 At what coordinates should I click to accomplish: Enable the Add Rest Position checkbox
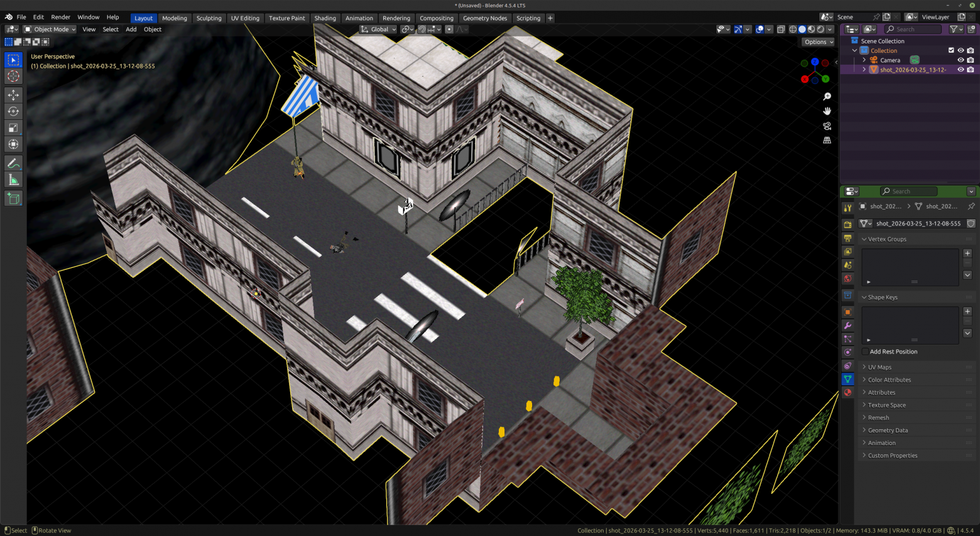(x=866, y=351)
